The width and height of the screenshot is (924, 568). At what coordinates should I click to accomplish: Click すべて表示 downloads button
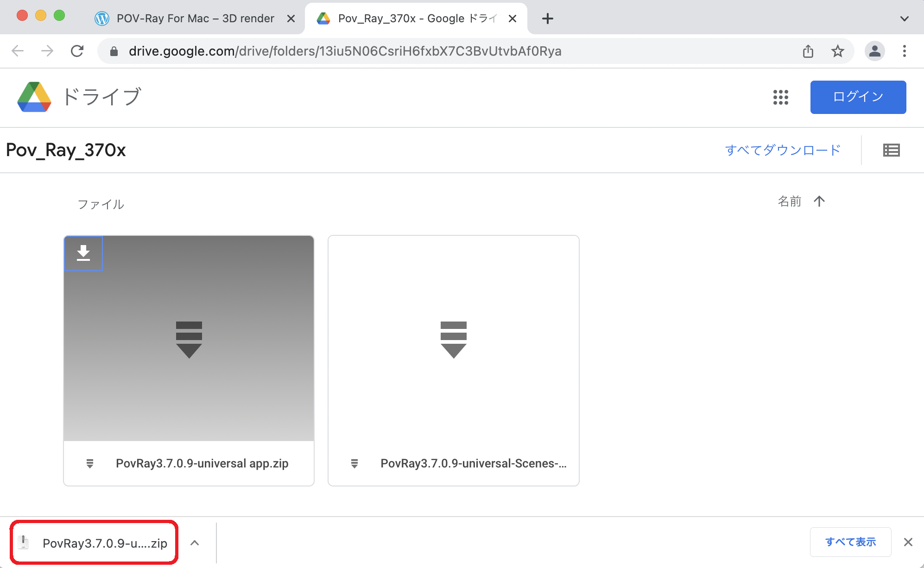pyautogui.click(x=850, y=542)
